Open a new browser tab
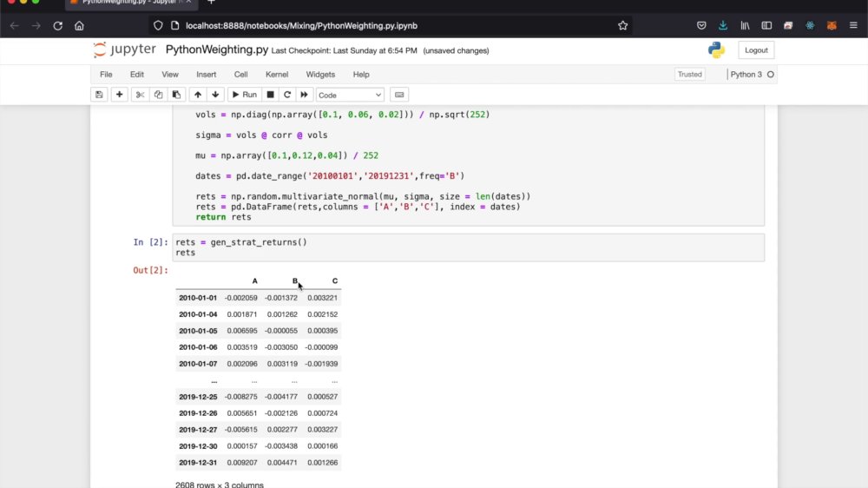Image resolution: width=868 pixels, height=488 pixels. [211, 3]
